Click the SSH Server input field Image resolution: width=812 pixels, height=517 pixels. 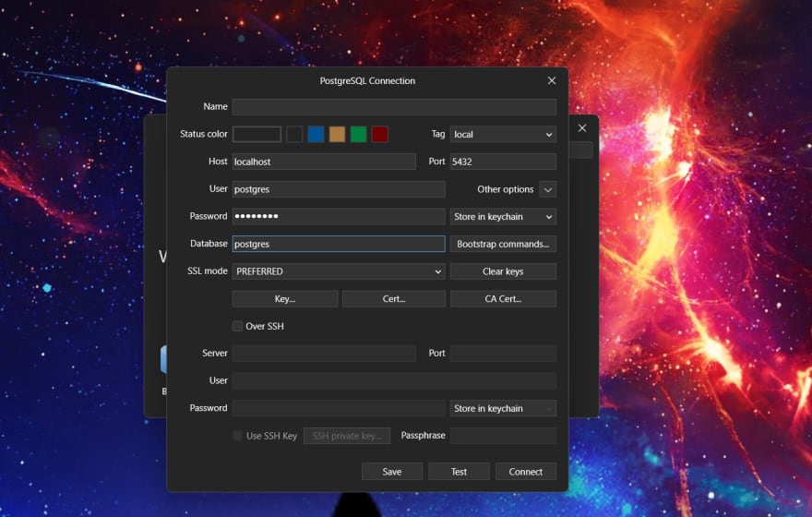click(324, 354)
